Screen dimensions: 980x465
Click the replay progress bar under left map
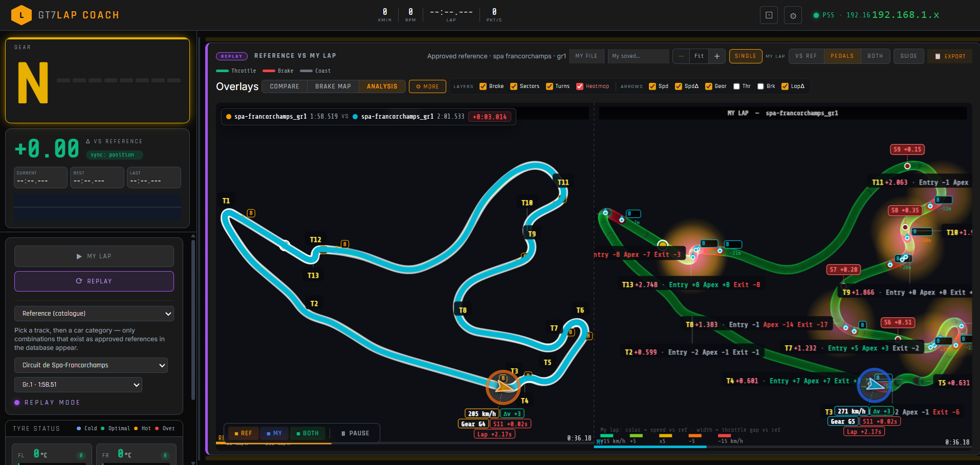(x=404, y=443)
